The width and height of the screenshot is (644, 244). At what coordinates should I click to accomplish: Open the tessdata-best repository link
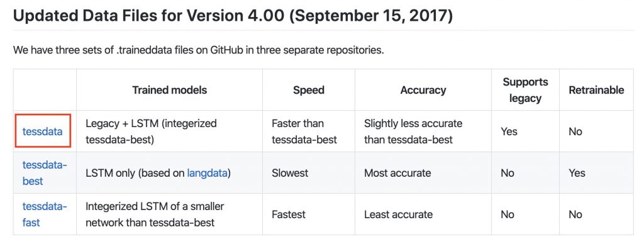(45, 173)
